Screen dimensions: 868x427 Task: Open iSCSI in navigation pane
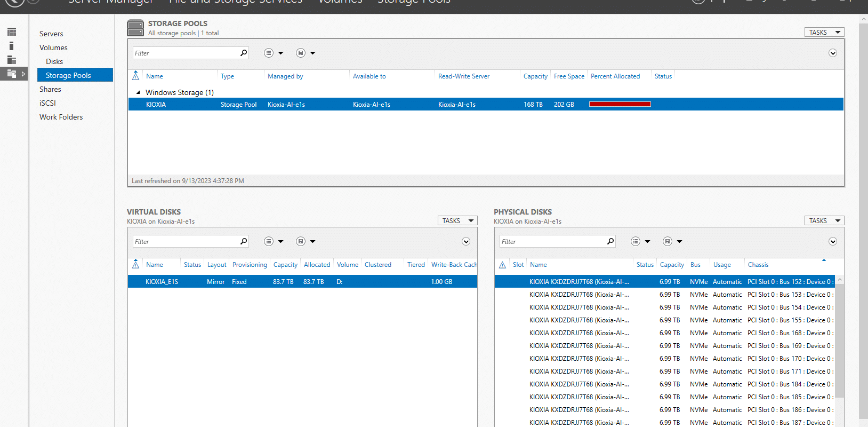click(x=47, y=103)
